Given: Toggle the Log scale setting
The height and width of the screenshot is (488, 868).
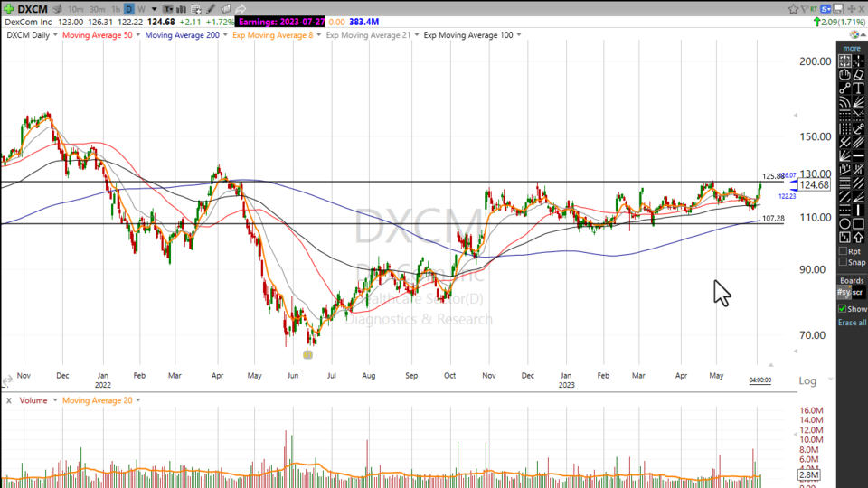Looking at the screenshot, I should pos(807,380).
